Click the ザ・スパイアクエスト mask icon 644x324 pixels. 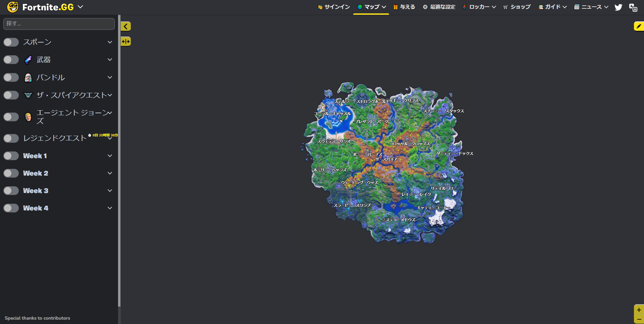29,95
